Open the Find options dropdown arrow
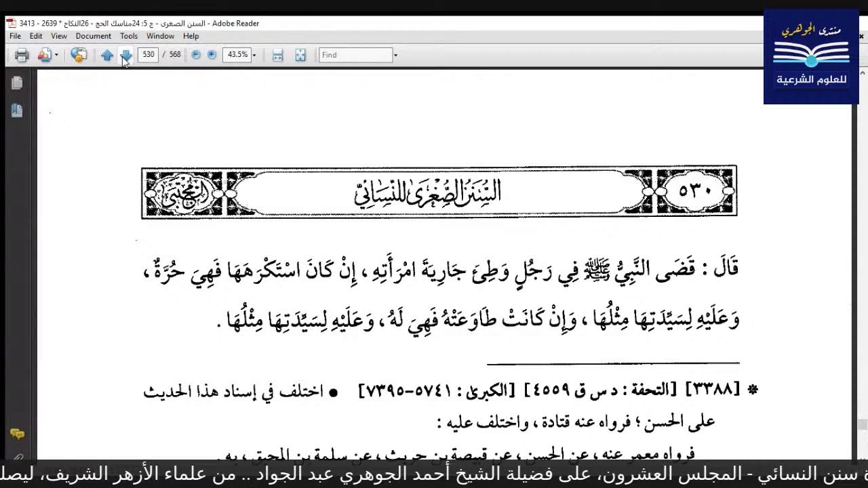This screenshot has height=488, width=868. click(395, 56)
